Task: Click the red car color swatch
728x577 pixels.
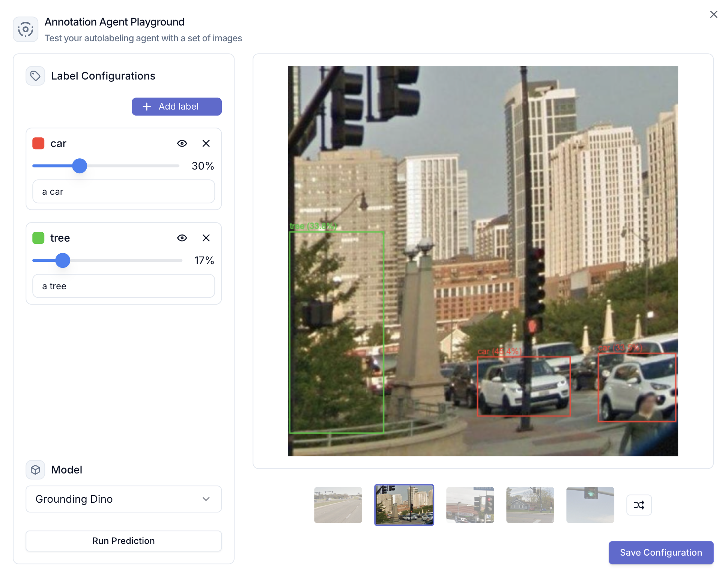Action: (38, 143)
